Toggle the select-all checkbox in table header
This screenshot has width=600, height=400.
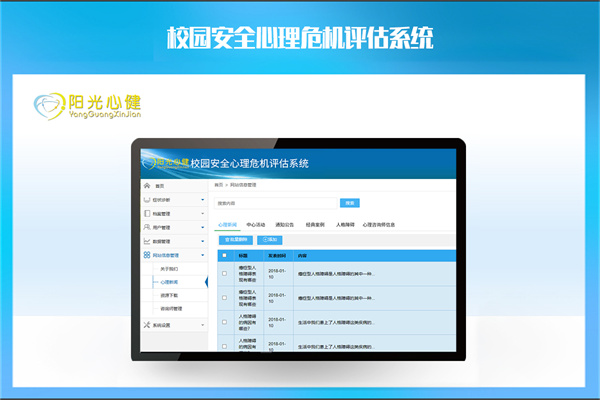(x=224, y=255)
